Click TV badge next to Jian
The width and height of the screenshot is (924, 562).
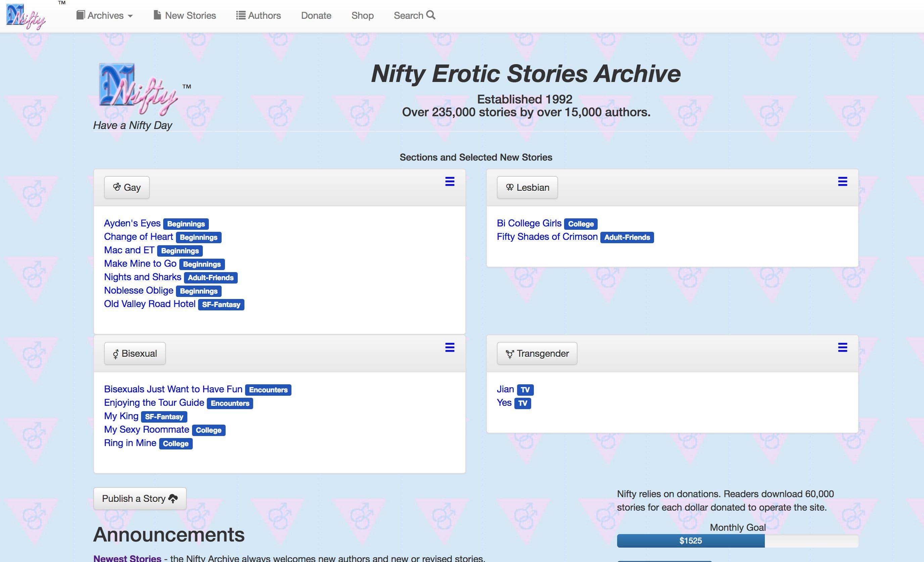click(x=525, y=390)
